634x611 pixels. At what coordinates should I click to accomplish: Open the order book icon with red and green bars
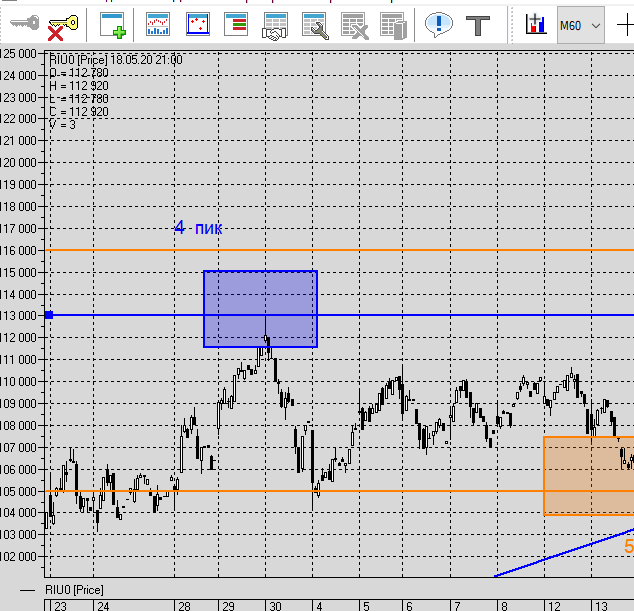tap(236, 24)
